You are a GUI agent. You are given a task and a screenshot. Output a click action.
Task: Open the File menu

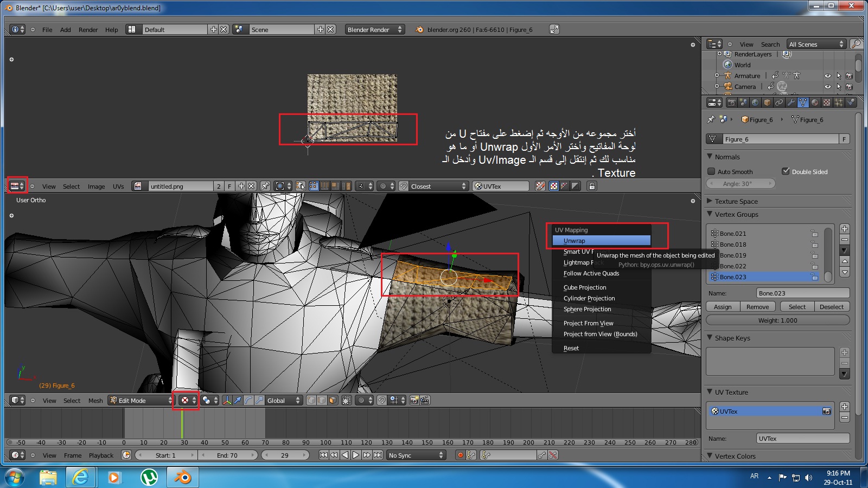click(x=47, y=29)
